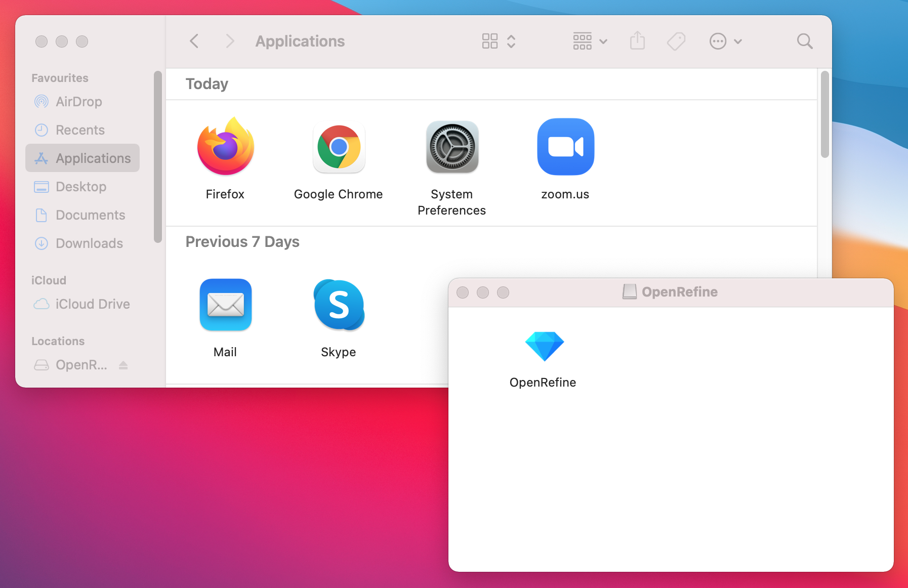Open the Mail app
Image resolution: width=908 pixels, height=588 pixels.
click(x=225, y=305)
